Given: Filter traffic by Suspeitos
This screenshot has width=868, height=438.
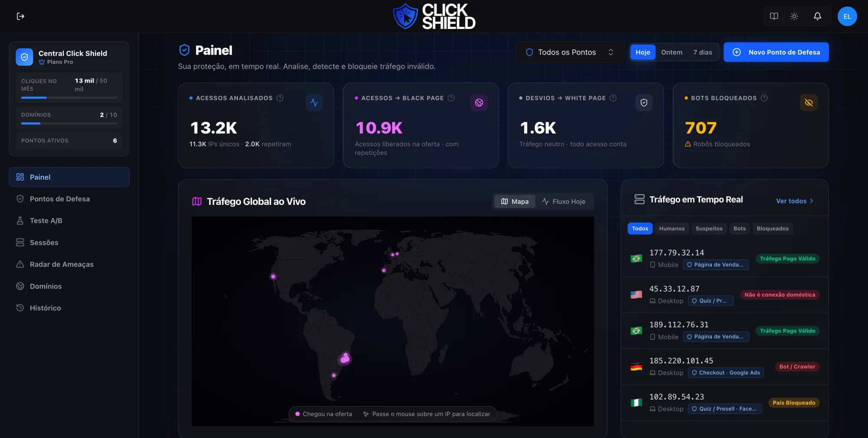Looking at the screenshot, I should (709, 229).
